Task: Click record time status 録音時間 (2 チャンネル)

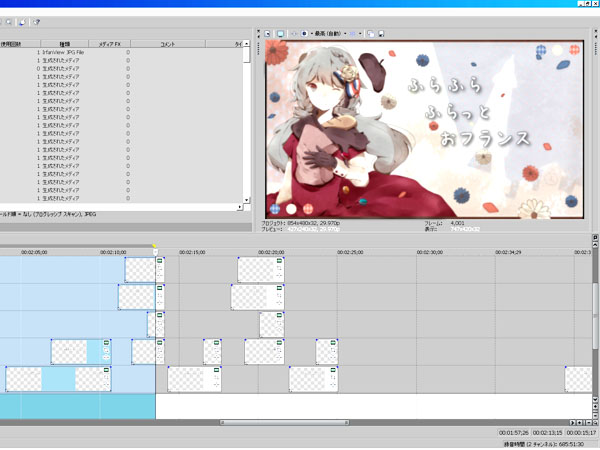Action: pyautogui.click(x=544, y=444)
